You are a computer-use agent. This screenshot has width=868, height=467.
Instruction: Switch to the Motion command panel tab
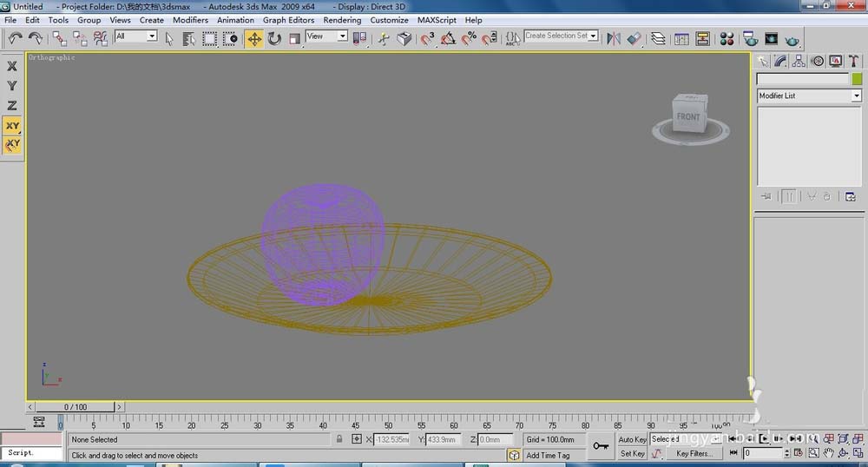[x=817, y=62]
